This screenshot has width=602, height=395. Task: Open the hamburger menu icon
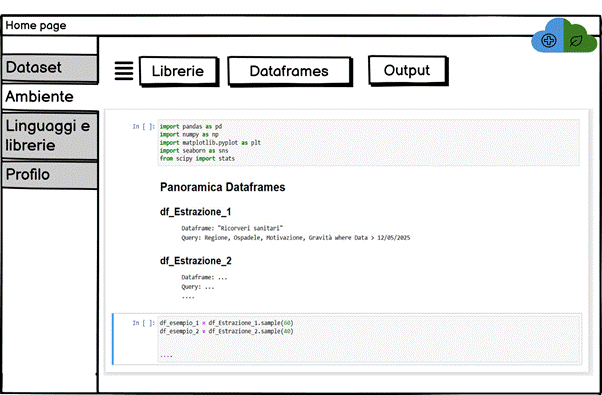tap(124, 71)
